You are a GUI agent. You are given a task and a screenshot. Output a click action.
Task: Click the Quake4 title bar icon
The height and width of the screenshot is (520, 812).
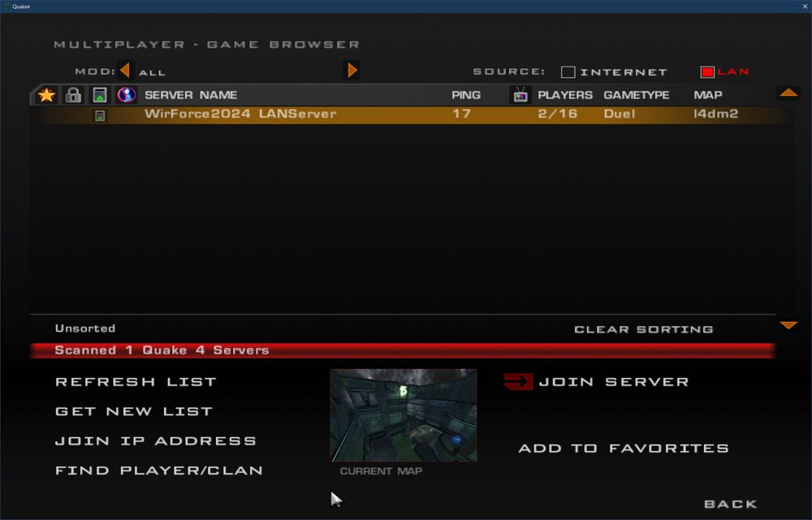point(7,6)
